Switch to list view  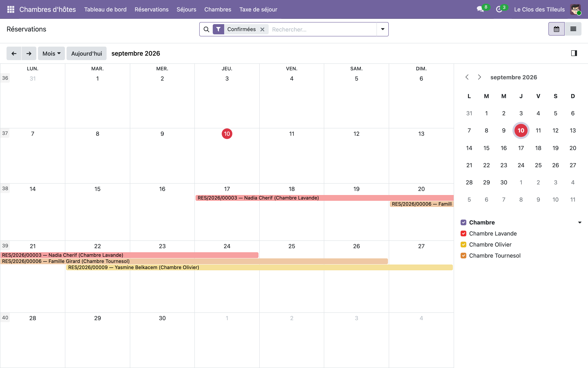pyautogui.click(x=573, y=29)
